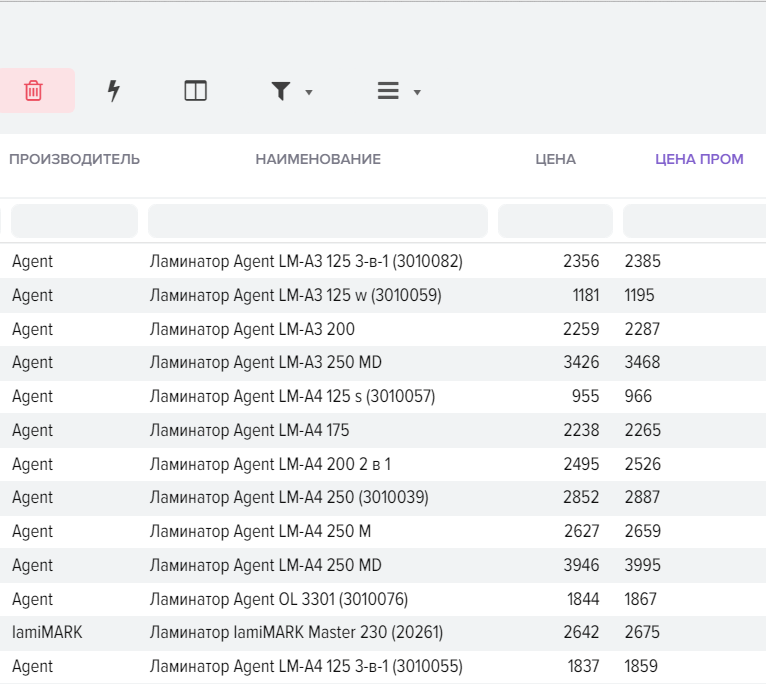Expand the hamburger lines menu dropdown

[x=399, y=92]
